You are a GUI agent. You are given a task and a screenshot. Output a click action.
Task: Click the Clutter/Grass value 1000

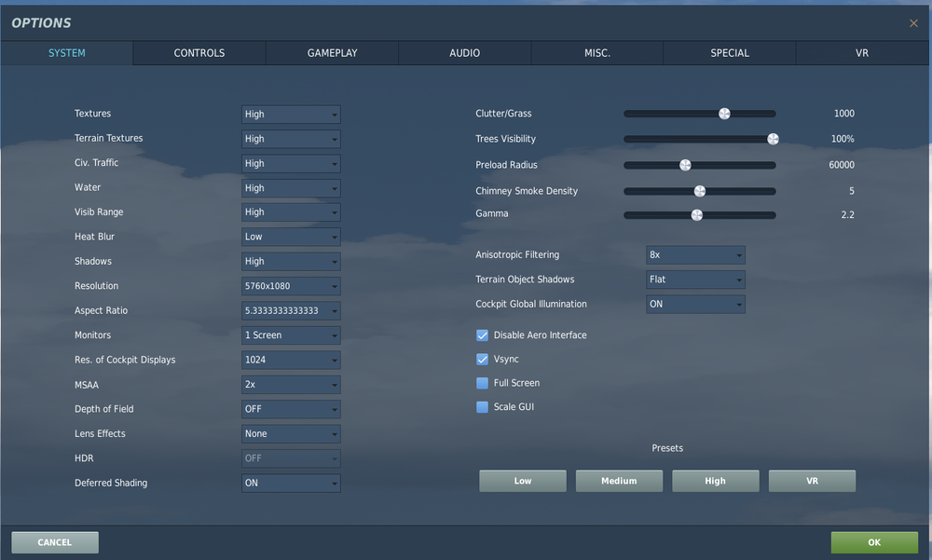[x=844, y=114]
